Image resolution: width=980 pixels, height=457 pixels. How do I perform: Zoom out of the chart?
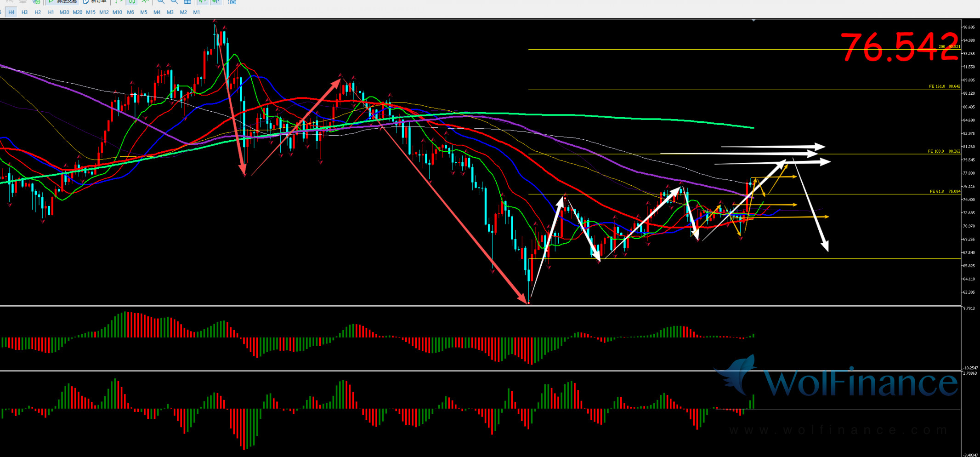tap(174, 2)
